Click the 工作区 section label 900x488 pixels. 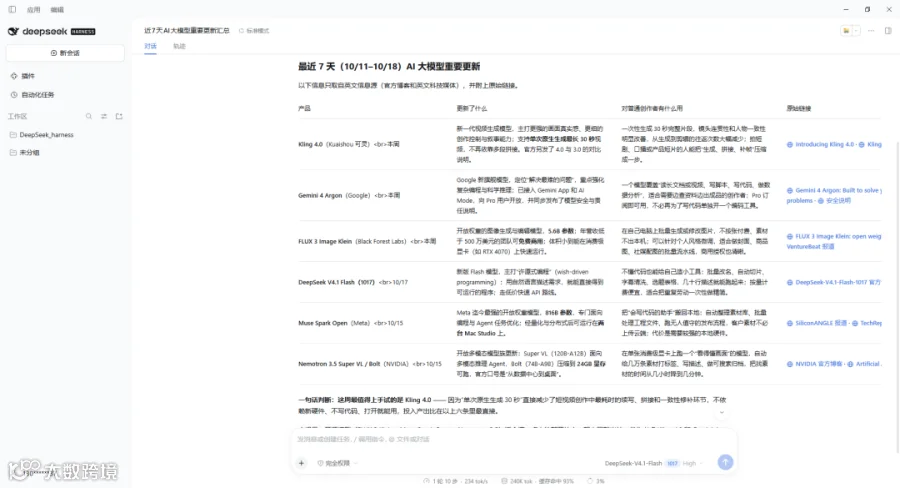coord(17,116)
